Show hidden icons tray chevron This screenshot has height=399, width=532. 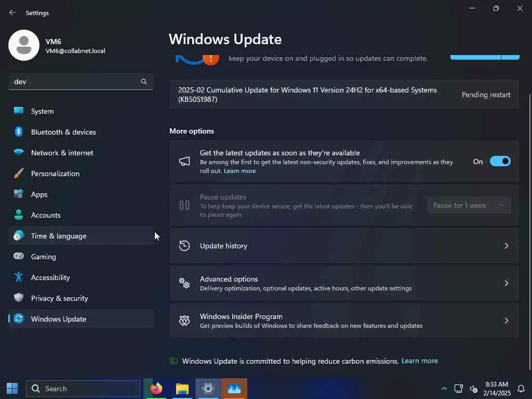tap(444, 389)
